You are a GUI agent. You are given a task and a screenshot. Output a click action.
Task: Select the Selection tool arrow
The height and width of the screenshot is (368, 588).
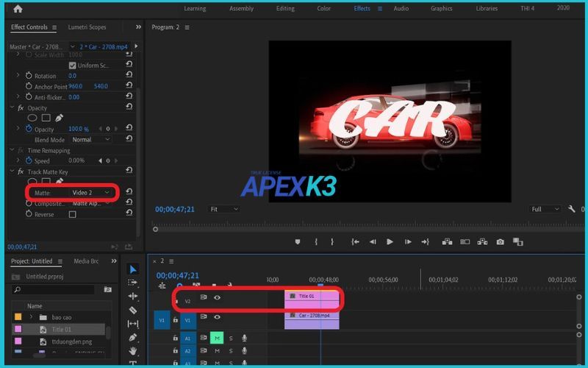(x=133, y=269)
